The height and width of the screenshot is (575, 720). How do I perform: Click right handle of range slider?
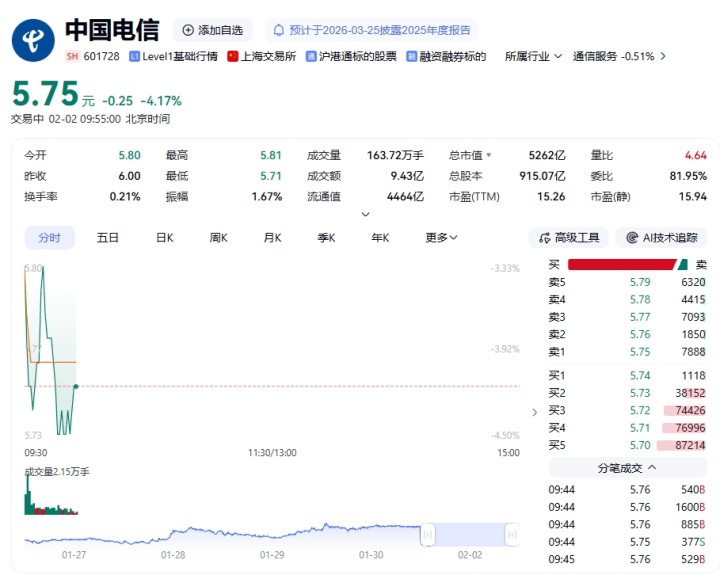pyautogui.click(x=512, y=535)
